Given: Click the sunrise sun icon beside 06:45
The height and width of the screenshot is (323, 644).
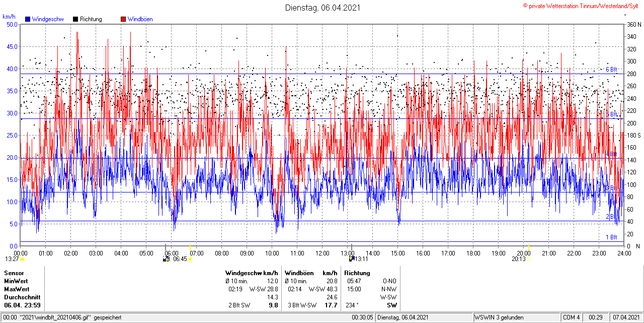Looking at the screenshot, I should 190,259.
